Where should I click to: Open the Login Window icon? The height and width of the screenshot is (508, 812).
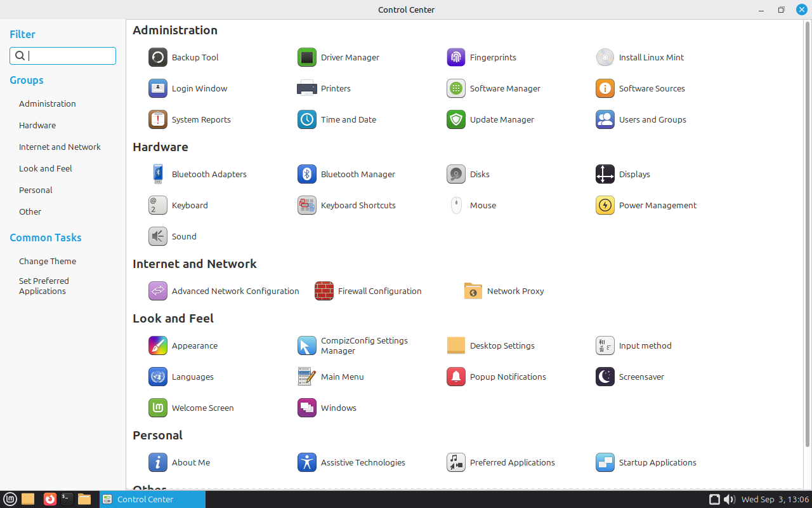tap(158, 88)
